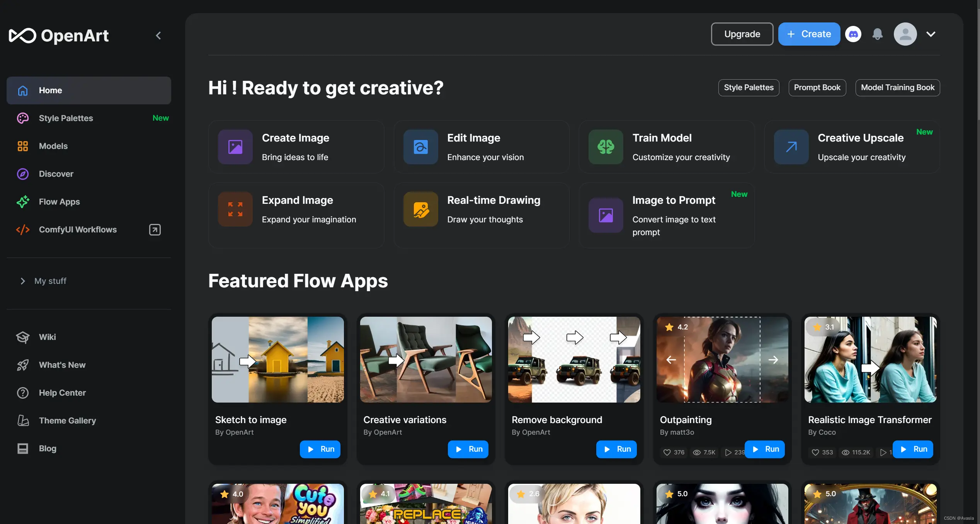Open account dropdown arrow near avatar
The image size is (980, 524).
click(x=931, y=34)
